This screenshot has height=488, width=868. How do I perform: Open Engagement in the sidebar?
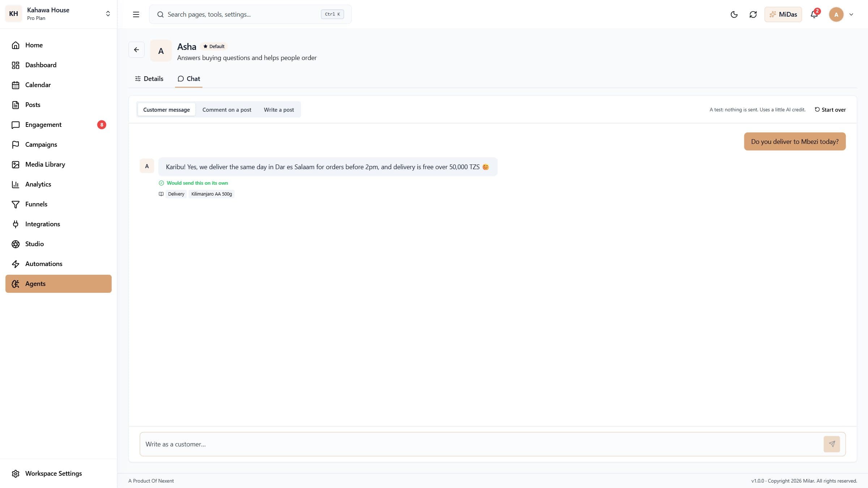click(x=58, y=125)
